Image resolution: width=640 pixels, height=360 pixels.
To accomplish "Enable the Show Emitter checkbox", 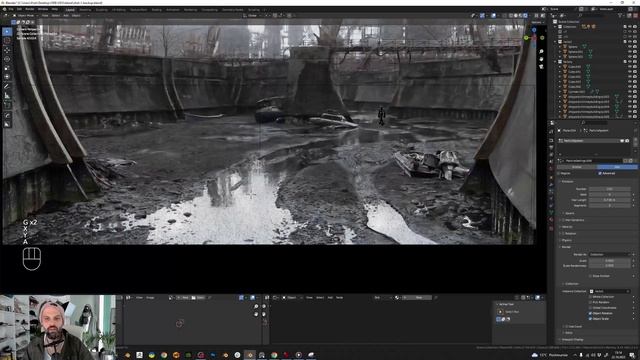I will [590, 276].
